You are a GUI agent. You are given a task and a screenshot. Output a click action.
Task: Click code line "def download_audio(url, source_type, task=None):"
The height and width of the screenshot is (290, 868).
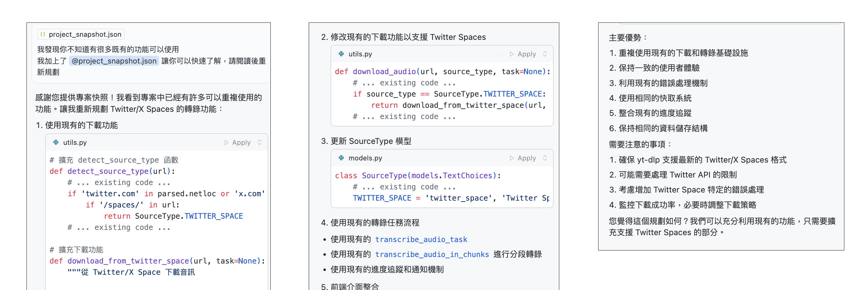[x=442, y=71]
